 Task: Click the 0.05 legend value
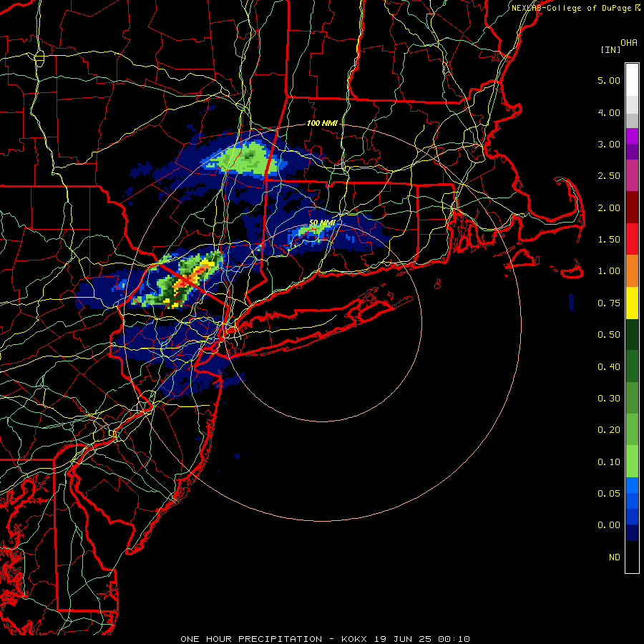coord(609,494)
